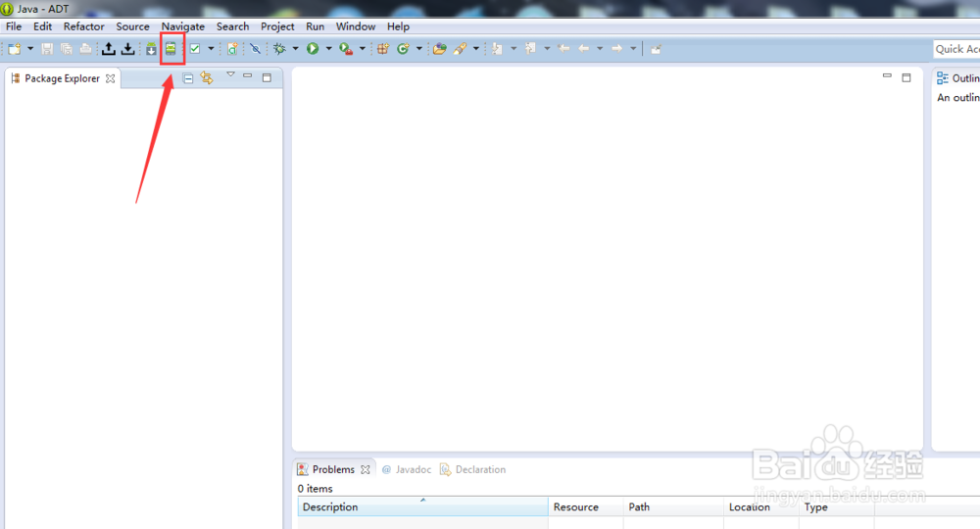Switch to the Javadoc tab

(407, 469)
